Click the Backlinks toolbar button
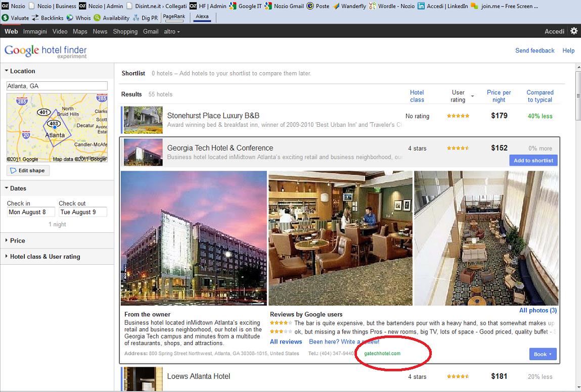The image size is (581, 392). click(48, 18)
